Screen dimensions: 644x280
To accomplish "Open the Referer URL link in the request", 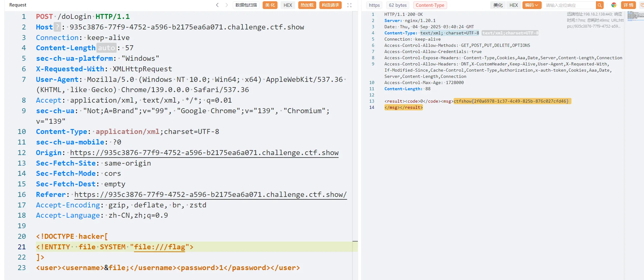I will [x=211, y=194].
